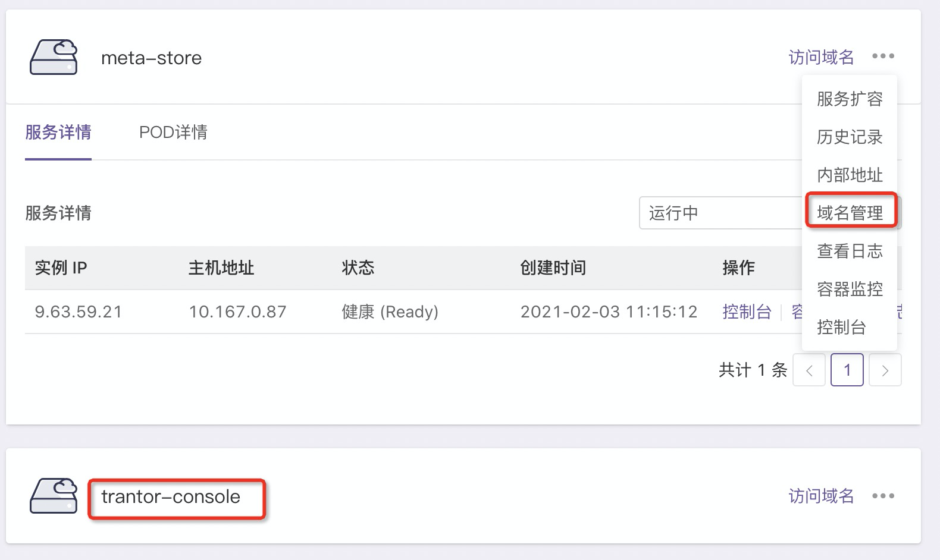
Task: Click meta-store 访问域名 link
Action: coord(821,57)
